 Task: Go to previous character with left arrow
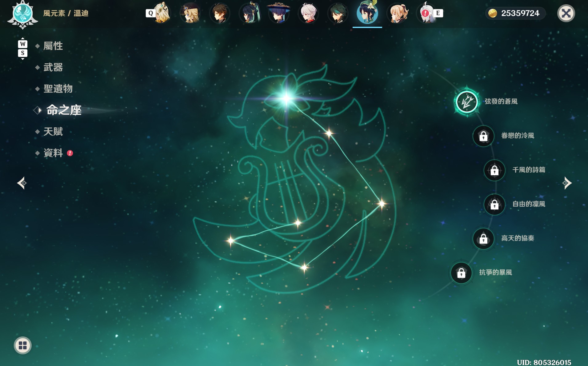(x=22, y=183)
